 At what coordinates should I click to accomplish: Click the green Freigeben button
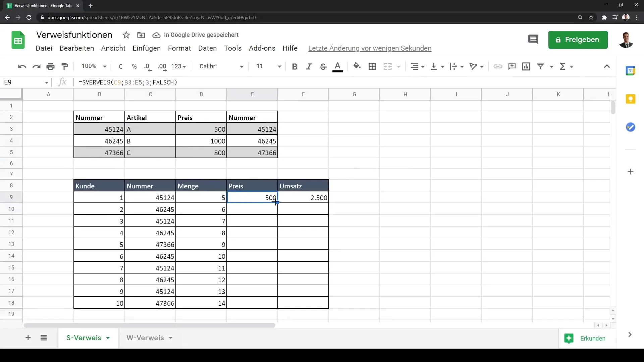coord(578,40)
